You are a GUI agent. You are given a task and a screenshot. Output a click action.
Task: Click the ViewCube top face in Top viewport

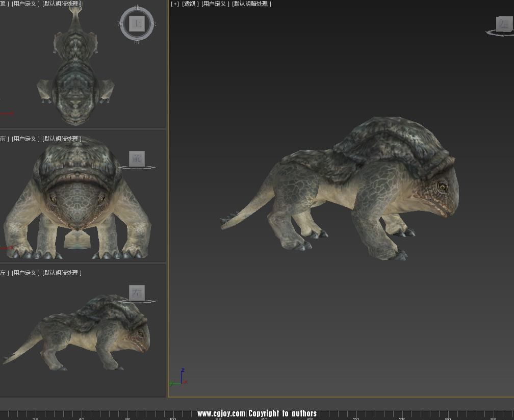click(x=137, y=23)
